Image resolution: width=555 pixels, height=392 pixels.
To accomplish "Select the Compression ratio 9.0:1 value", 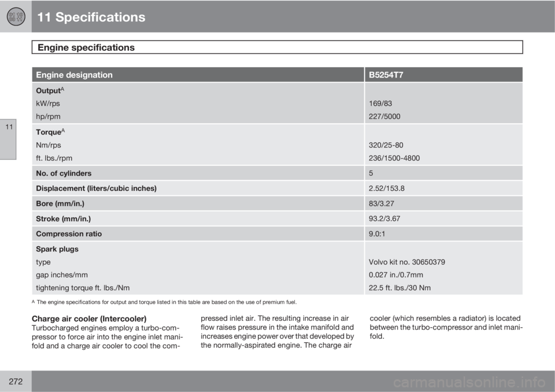I will [x=378, y=234].
